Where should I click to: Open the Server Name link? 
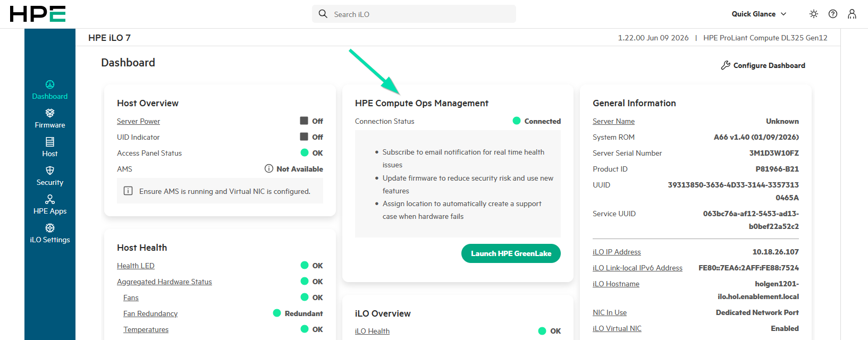click(613, 121)
